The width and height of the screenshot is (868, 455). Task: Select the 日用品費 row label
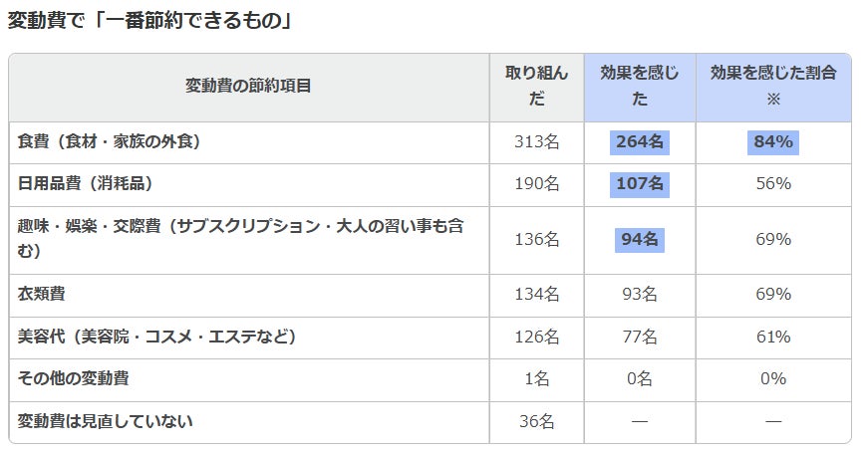point(85,184)
